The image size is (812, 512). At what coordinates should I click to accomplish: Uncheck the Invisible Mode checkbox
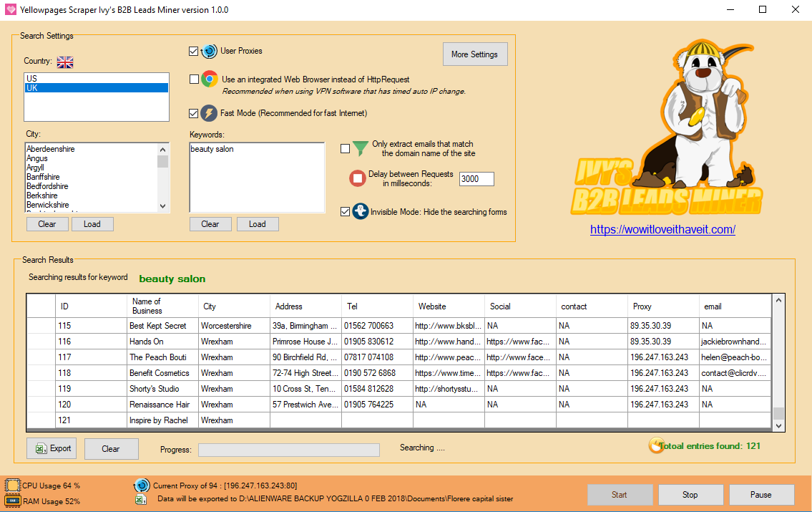tap(345, 211)
